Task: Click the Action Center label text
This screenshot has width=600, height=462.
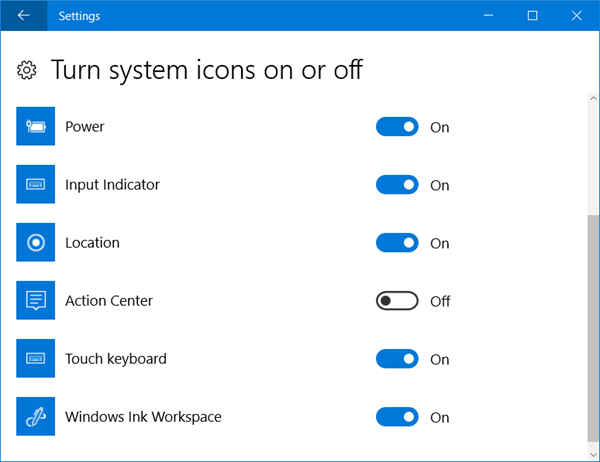Action: pos(109,301)
